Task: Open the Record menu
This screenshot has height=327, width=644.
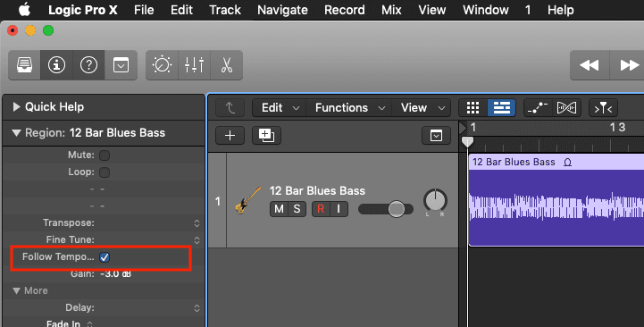Action: coord(344,10)
